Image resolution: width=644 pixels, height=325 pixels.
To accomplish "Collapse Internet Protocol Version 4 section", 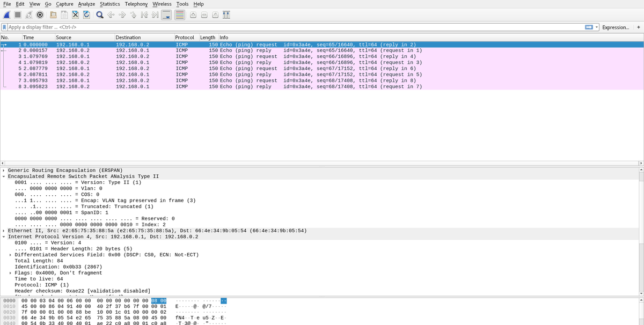I will coord(4,237).
